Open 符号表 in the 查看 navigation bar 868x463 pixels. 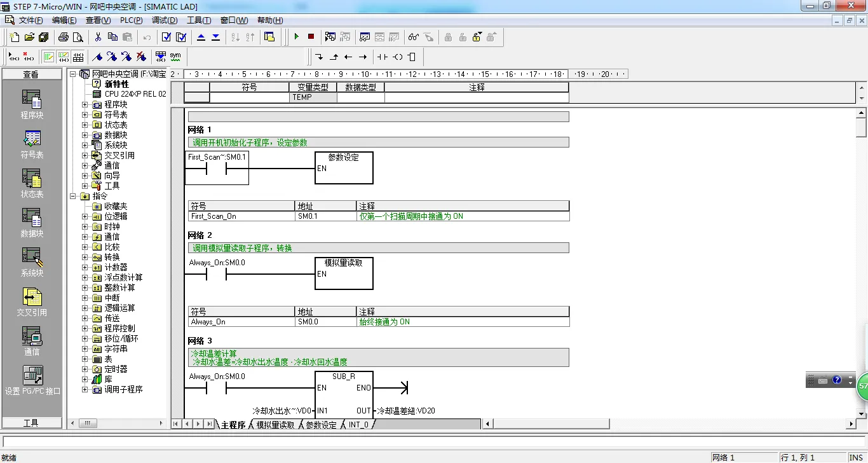[x=32, y=144]
